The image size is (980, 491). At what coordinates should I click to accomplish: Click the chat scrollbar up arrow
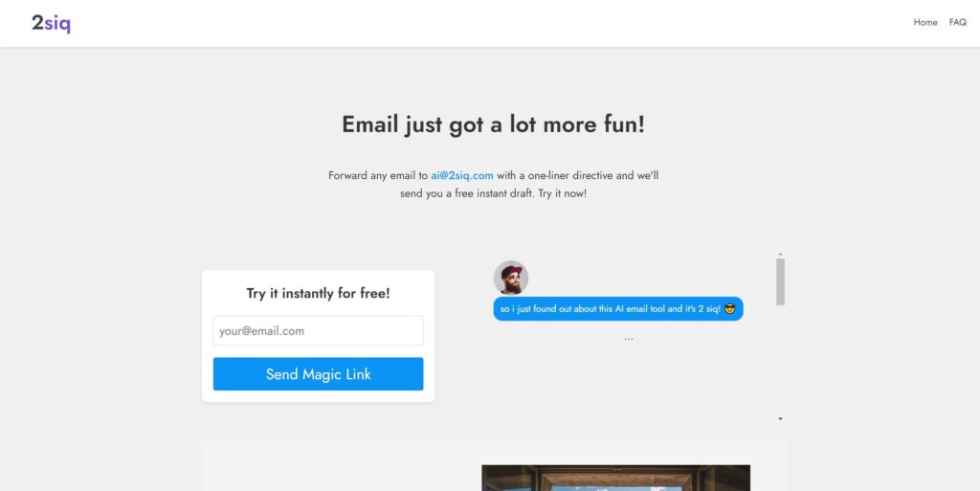[780, 254]
